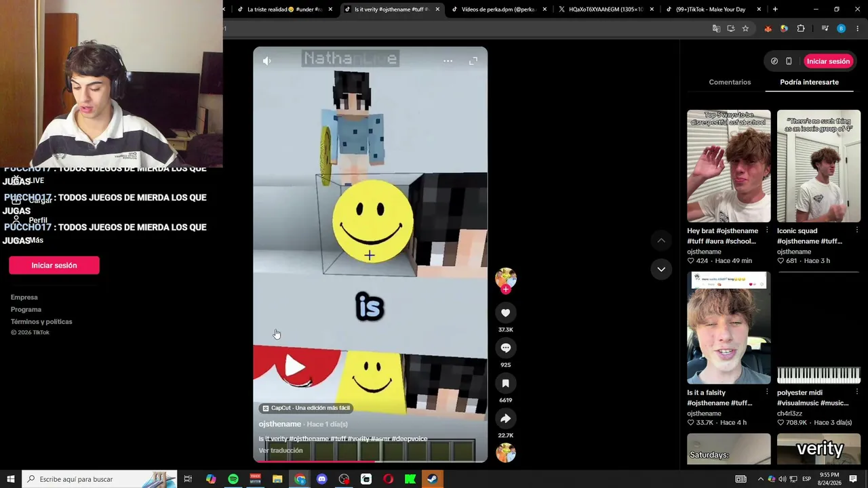Open the get TikTok app phone icon

click(789, 61)
